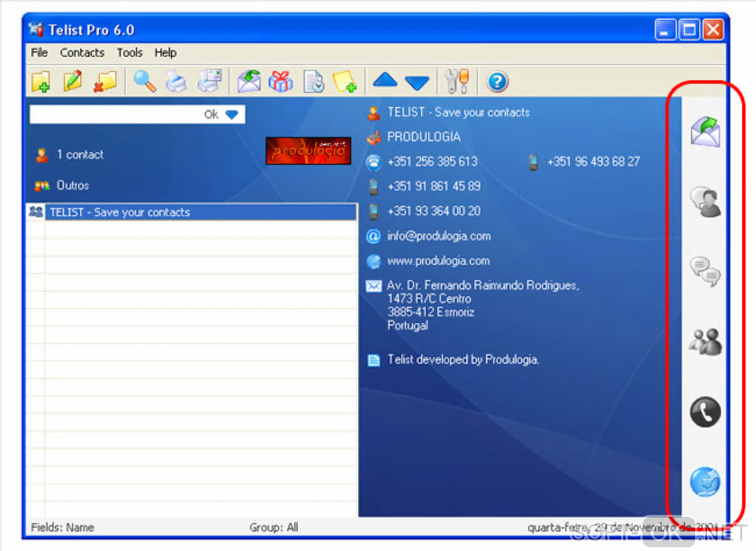The height and width of the screenshot is (551, 756).
Task: Click the document with clock icon
Action: point(314,81)
